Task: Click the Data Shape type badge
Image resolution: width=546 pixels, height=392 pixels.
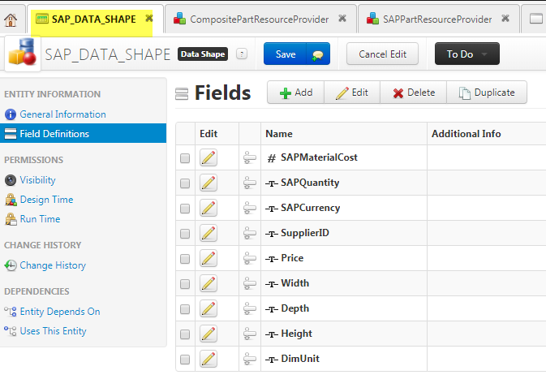Action: tap(203, 54)
